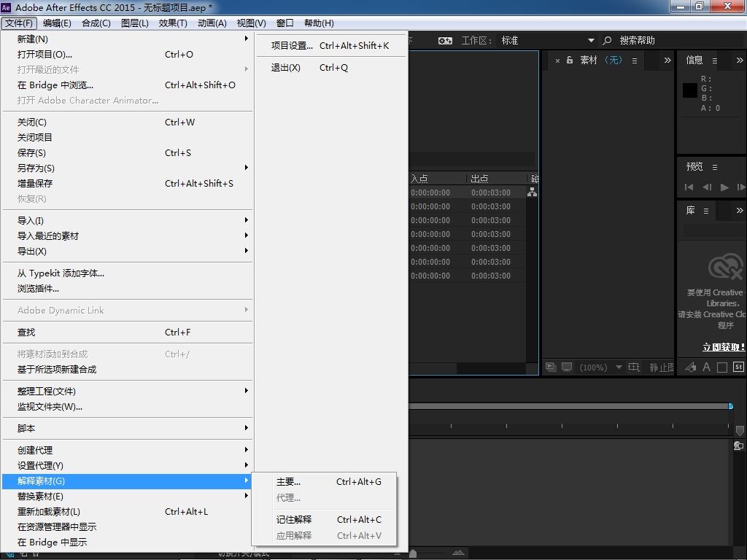Viewport: 747px width, 560px height.
Task: Open the 库 panel menu icon
Action: tap(706, 211)
